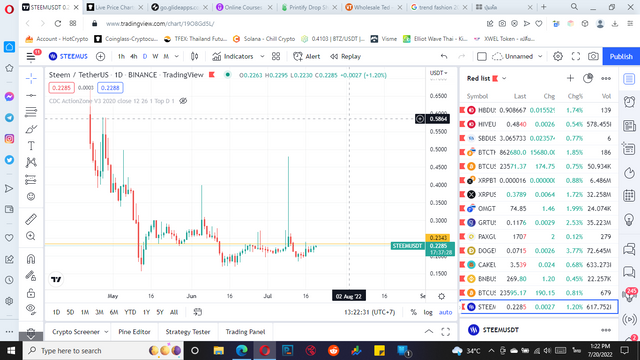The height and width of the screenshot is (360, 640).
Task: Open the Strategy Tester tab
Action: click(188, 332)
